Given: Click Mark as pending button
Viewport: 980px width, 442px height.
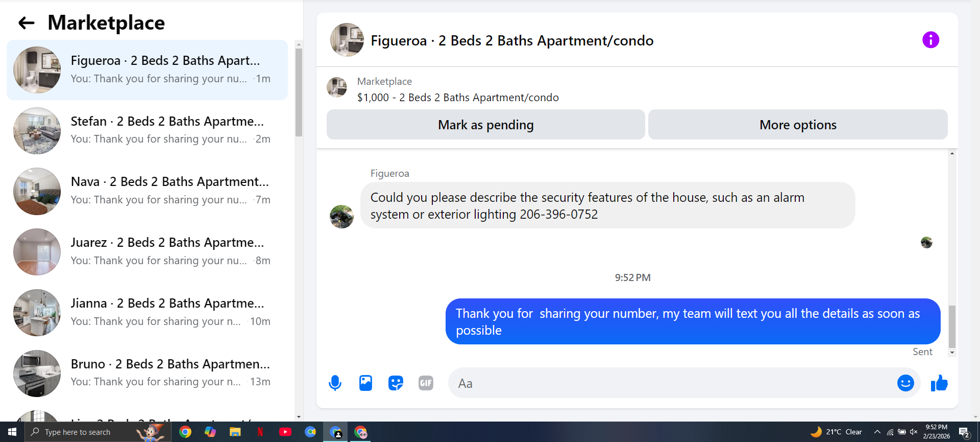Looking at the screenshot, I should 485,125.
